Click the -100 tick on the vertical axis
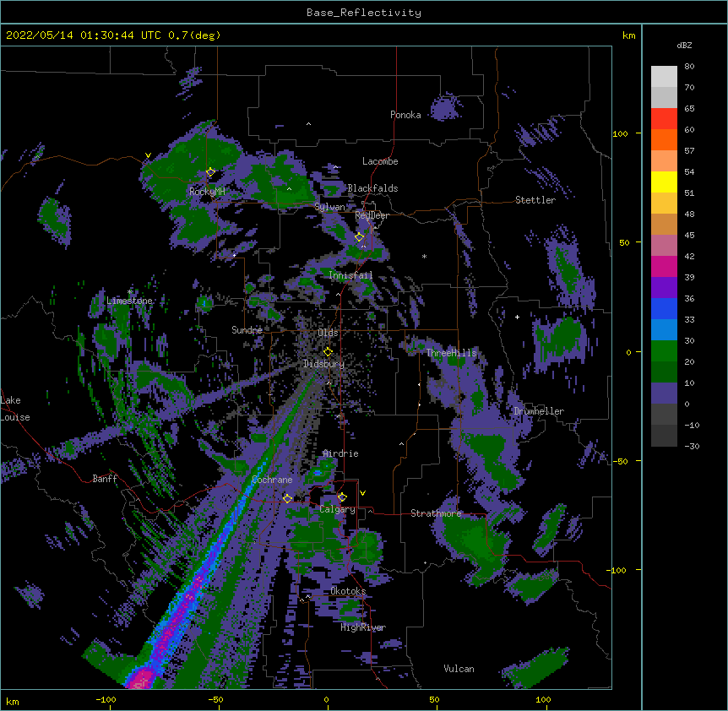 (x=617, y=570)
